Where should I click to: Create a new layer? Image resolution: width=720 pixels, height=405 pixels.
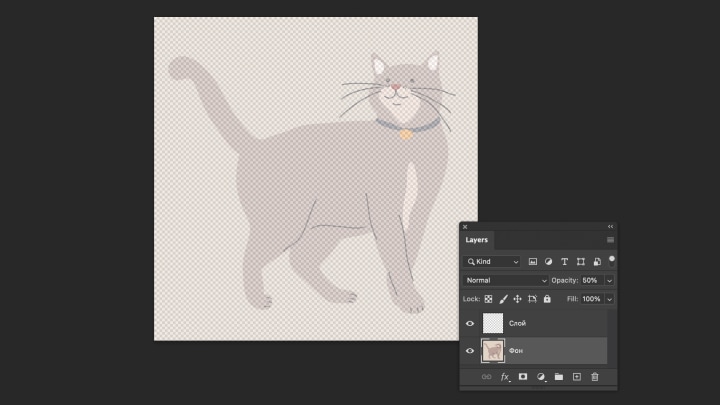[577, 377]
